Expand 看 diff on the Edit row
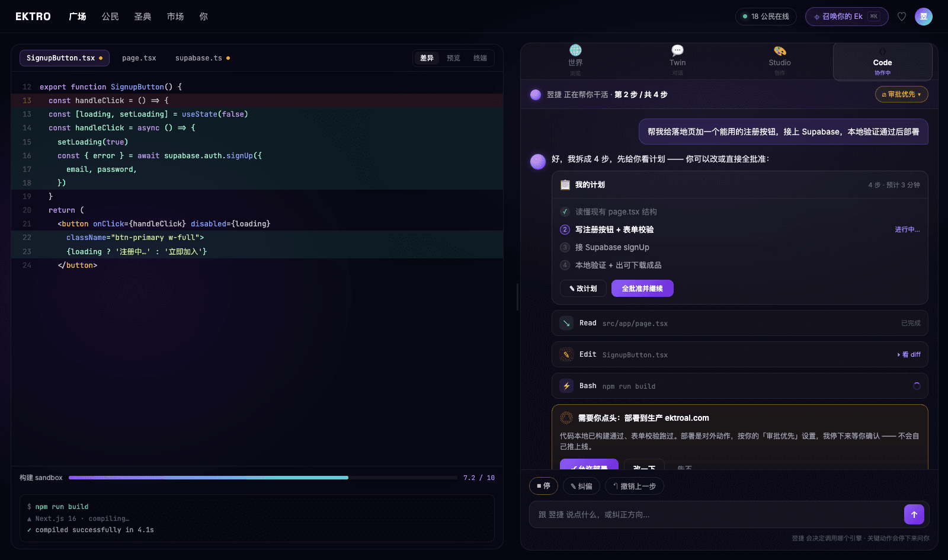The height and width of the screenshot is (560, 948). 909,354
